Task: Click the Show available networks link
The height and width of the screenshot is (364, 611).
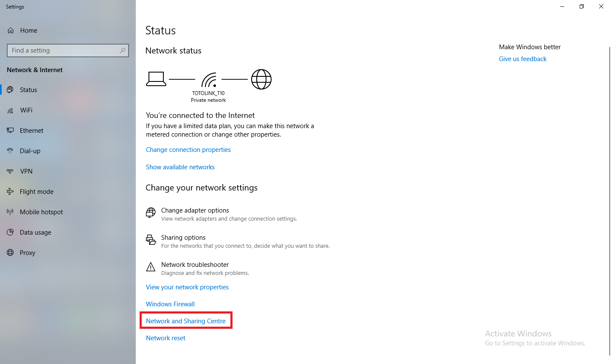Action: [x=180, y=167]
